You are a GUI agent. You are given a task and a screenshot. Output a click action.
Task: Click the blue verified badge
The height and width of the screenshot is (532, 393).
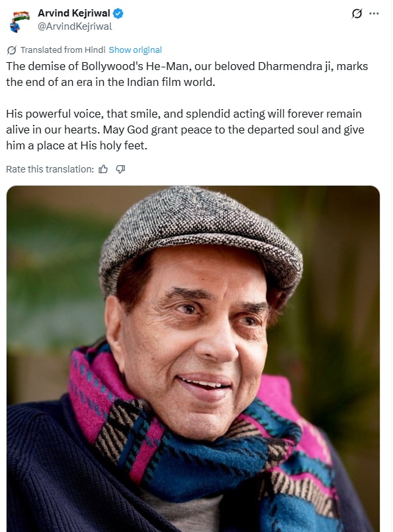(118, 14)
